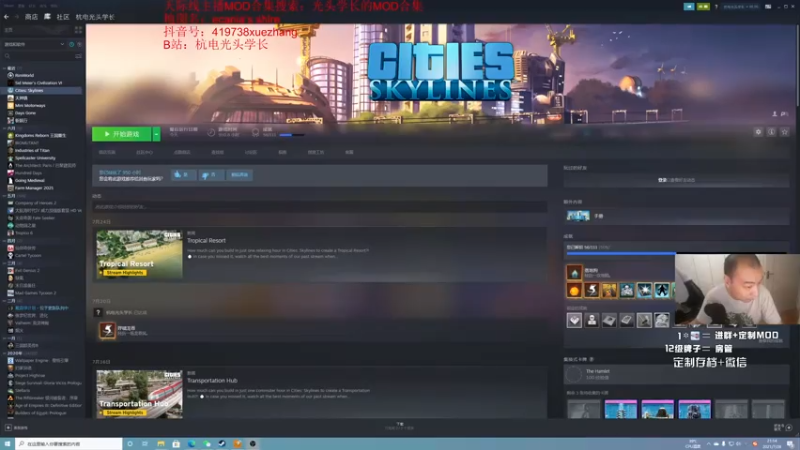The width and height of the screenshot is (800, 450).
Task: Open the Transportation Hub news thumbnail
Action: coord(139,394)
